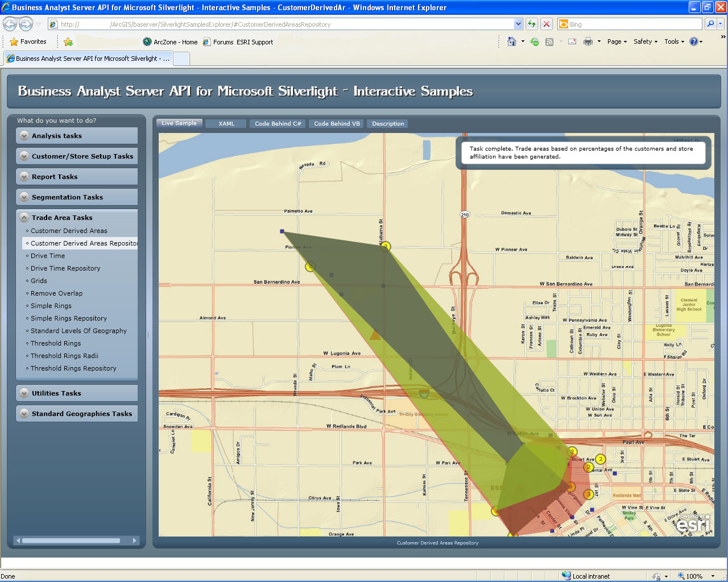The height and width of the screenshot is (582, 728).
Task: Expand the Customer/Store Setup Tasks section
Action: (77, 156)
